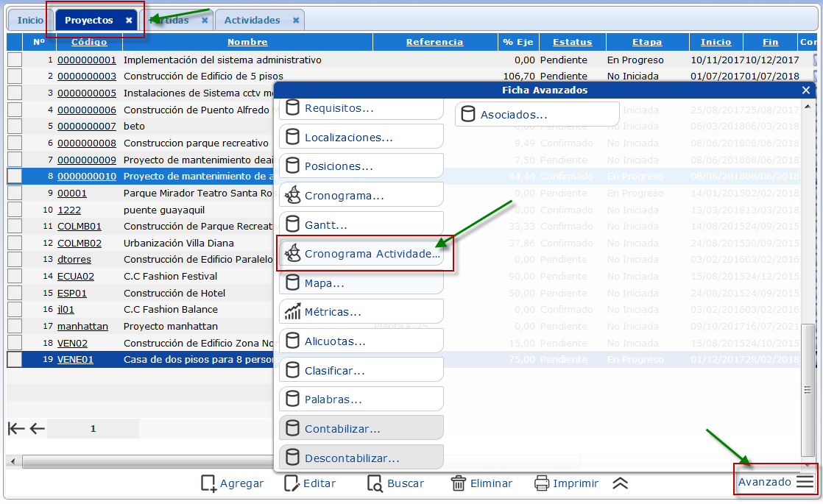Switch to the Proyectos tab

point(88,20)
